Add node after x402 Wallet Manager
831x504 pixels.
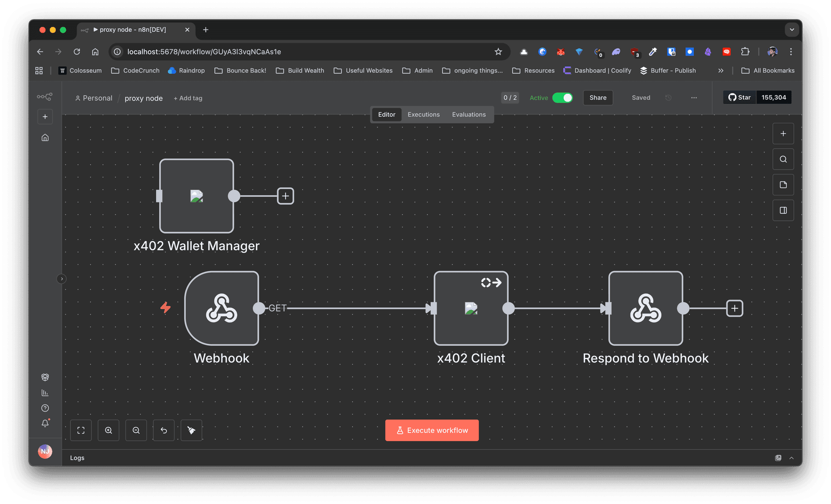tap(286, 196)
